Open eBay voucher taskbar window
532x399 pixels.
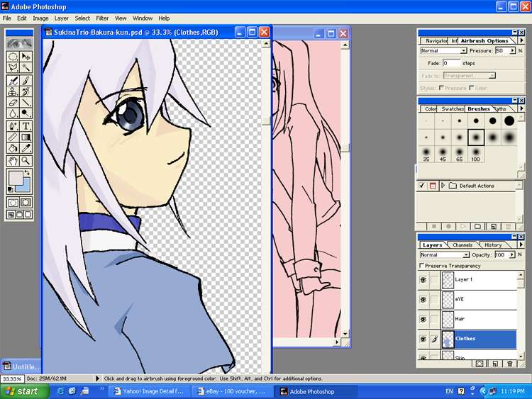(x=233, y=391)
